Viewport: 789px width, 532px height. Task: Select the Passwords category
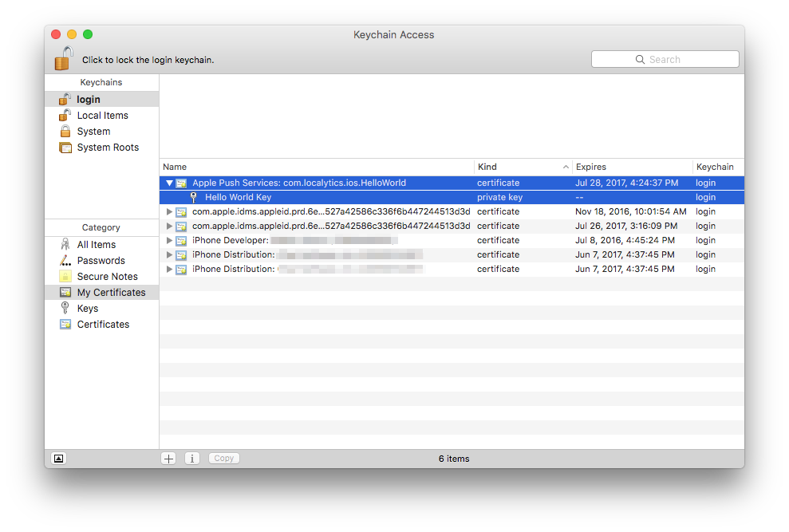pyautogui.click(x=100, y=260)
